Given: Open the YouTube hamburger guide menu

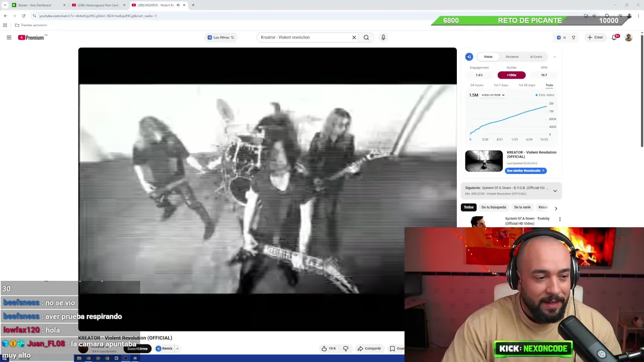Looking at the screenshot, I should pyautogui.click(x=9, y=37).
